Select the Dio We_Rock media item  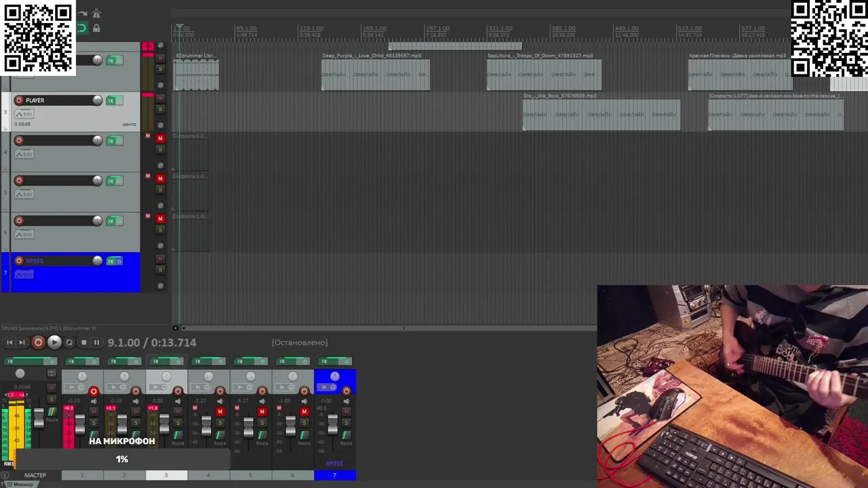pyautogui.click(x=601, y=115)
